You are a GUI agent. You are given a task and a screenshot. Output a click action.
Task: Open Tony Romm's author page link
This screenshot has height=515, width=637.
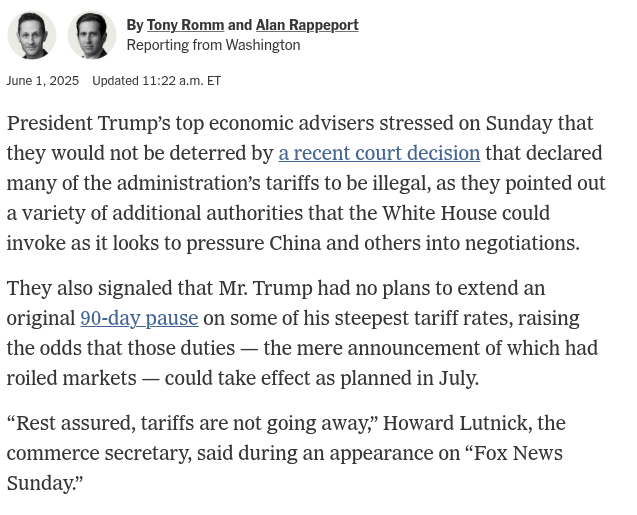tap(185, 25)
